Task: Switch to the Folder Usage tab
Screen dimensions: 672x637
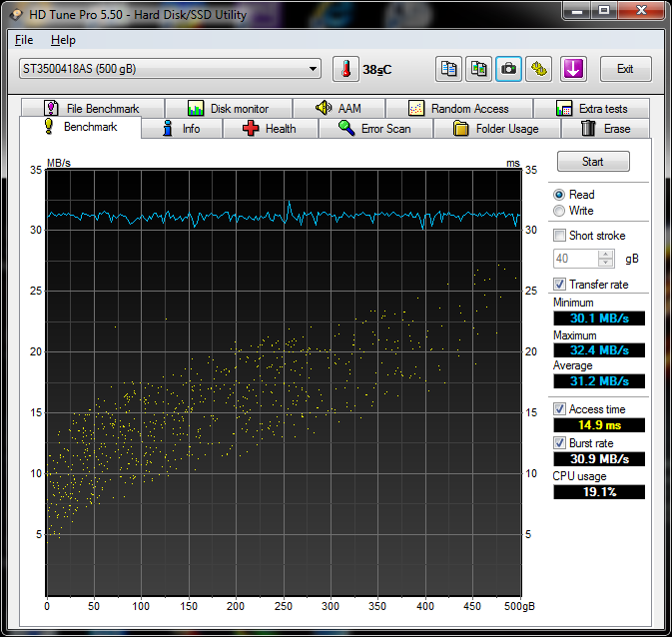Action: 495,129
